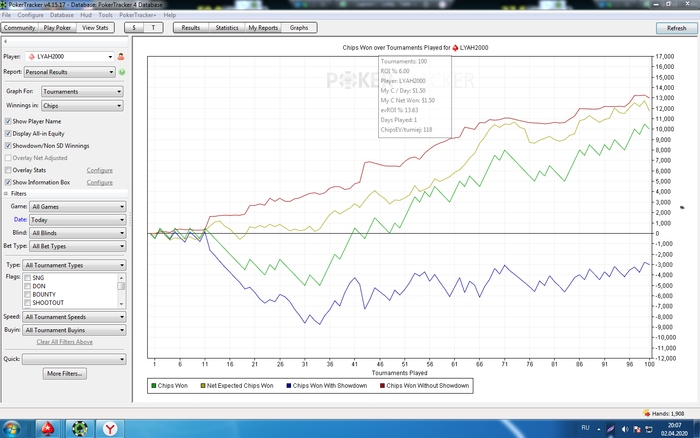Open the Blind All Blinds dropdown
The image size is (700, 438).
pyautogui.click(x=78, y=233)
